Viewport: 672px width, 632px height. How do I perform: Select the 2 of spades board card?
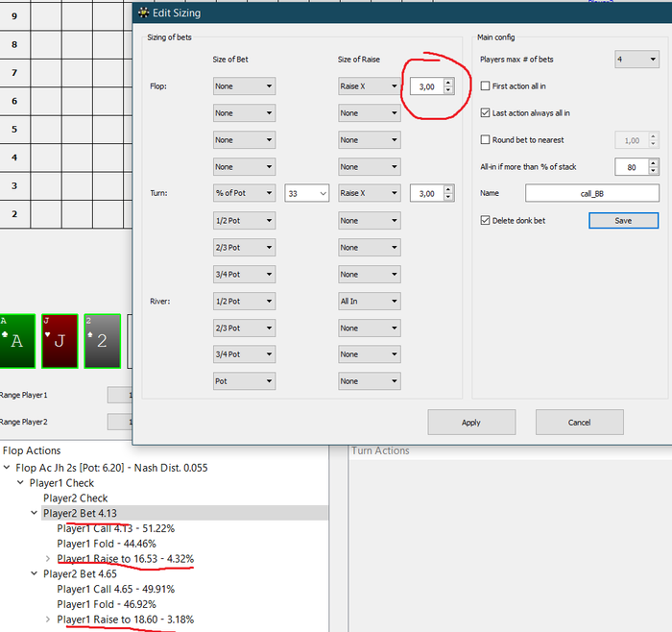[x=103, y=341]
